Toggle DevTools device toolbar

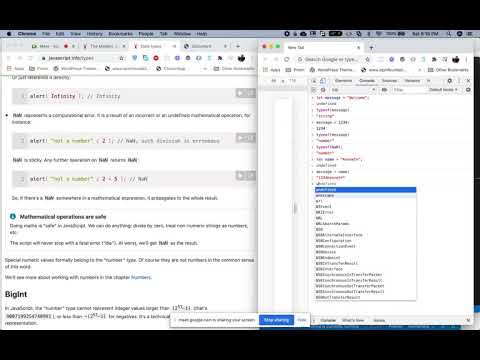click(323, 81)
